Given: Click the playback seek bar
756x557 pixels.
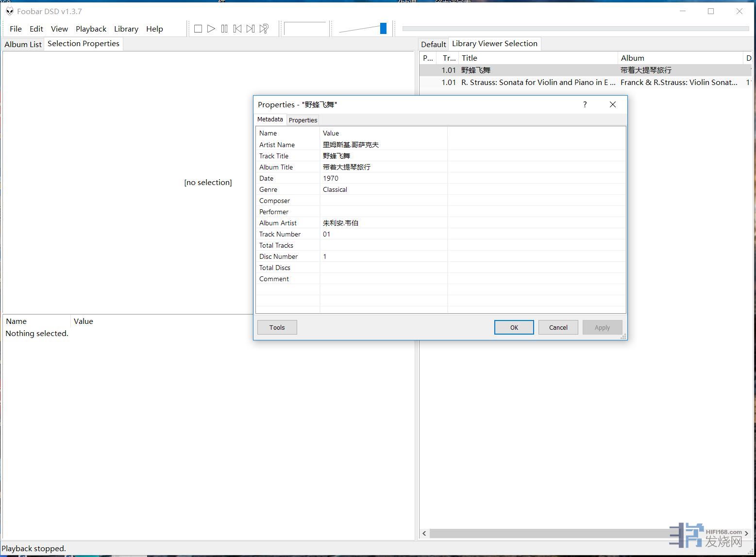Looking at the screenshot, I should click(x=575, y=29).
